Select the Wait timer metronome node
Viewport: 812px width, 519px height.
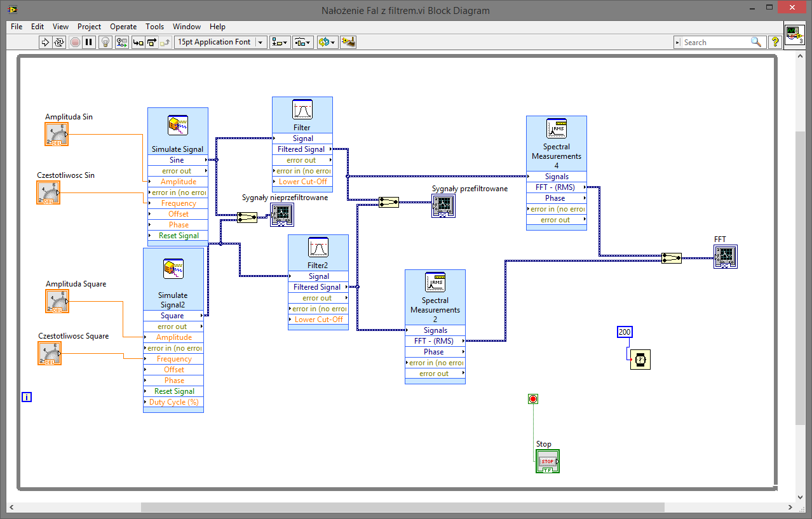(640, 360)
